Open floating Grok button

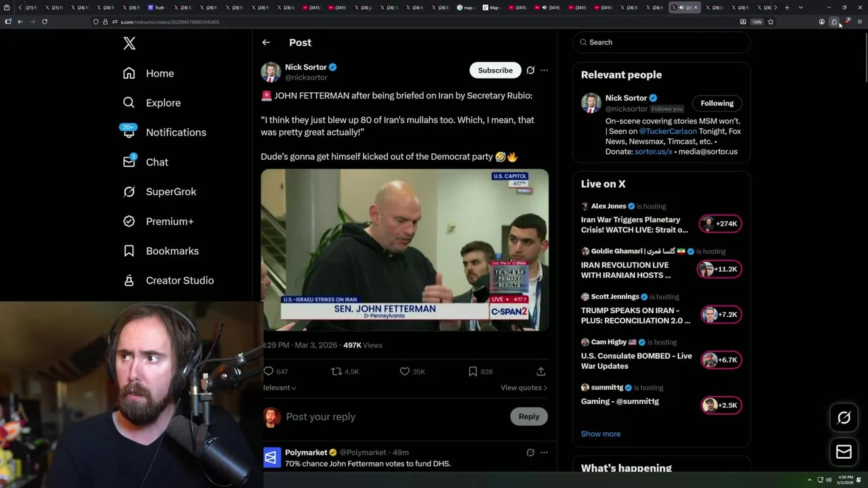pyautogui.click(x=844, y=418)
